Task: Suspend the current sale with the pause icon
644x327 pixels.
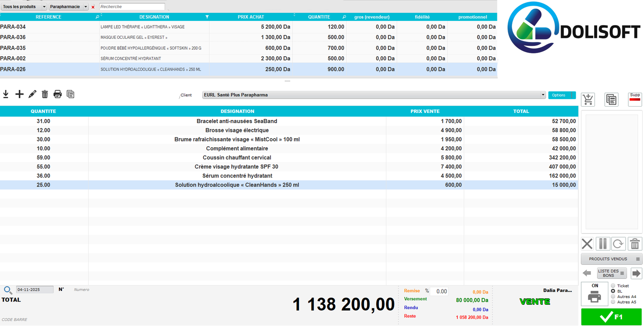Action: pos(603,244)
